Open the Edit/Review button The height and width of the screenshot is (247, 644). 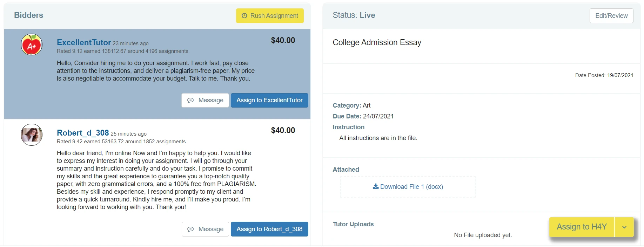(x=611, y=16)
